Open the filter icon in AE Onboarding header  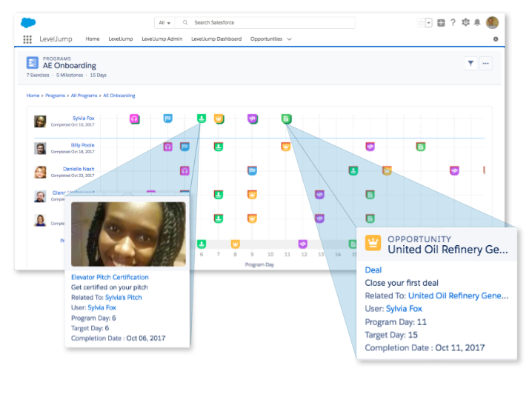tap(471, 64)
